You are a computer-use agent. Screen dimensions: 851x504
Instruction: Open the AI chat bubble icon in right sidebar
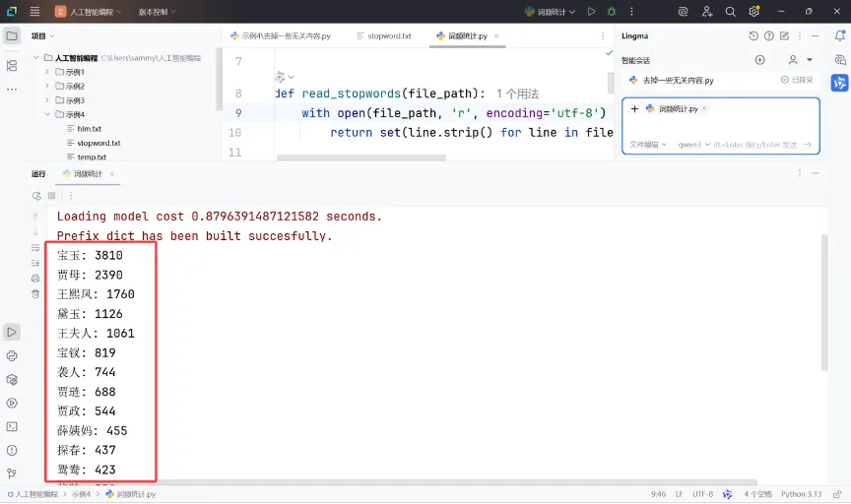tap(839, 60)
